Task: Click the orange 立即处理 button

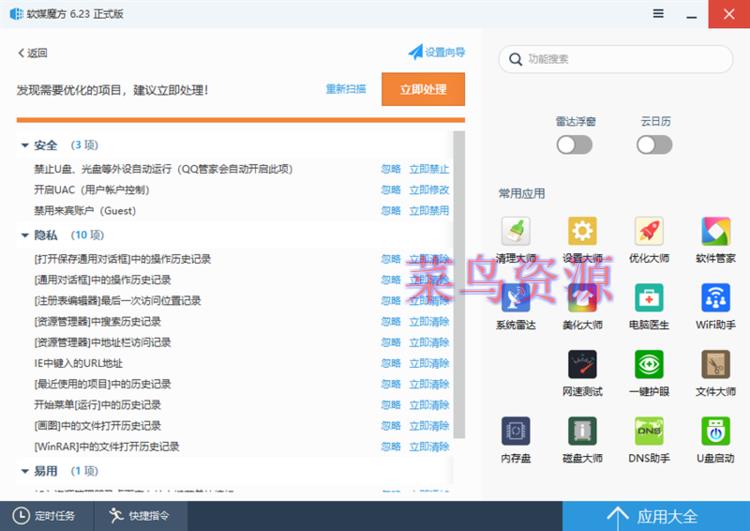Action: click(423, 89)
